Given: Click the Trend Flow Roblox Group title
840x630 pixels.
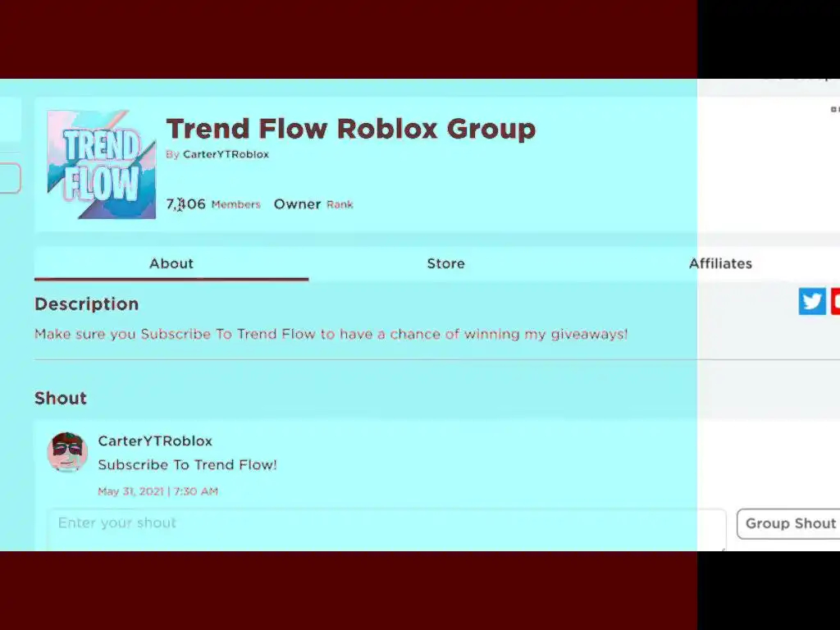Looking at the screenshot, I should 351,129.
